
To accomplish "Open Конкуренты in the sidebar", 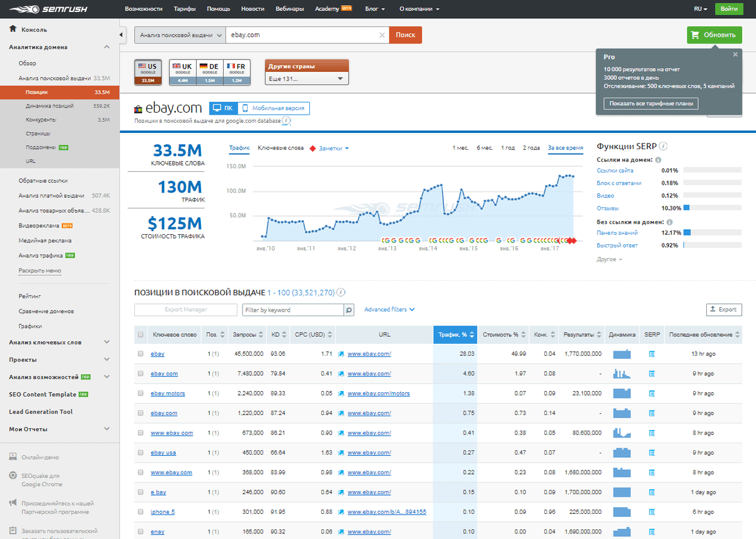I will (x=41, y=120).
